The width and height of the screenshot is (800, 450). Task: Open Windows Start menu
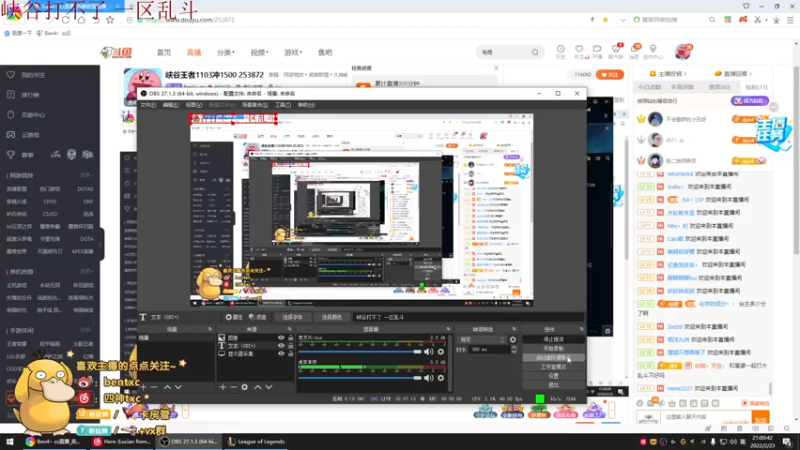(x=10, y=441)
